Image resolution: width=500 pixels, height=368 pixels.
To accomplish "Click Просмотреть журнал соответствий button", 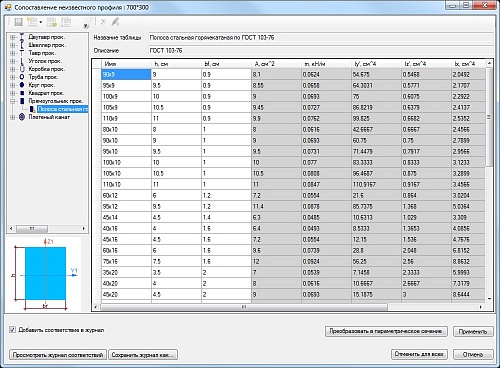I will 58,355.
